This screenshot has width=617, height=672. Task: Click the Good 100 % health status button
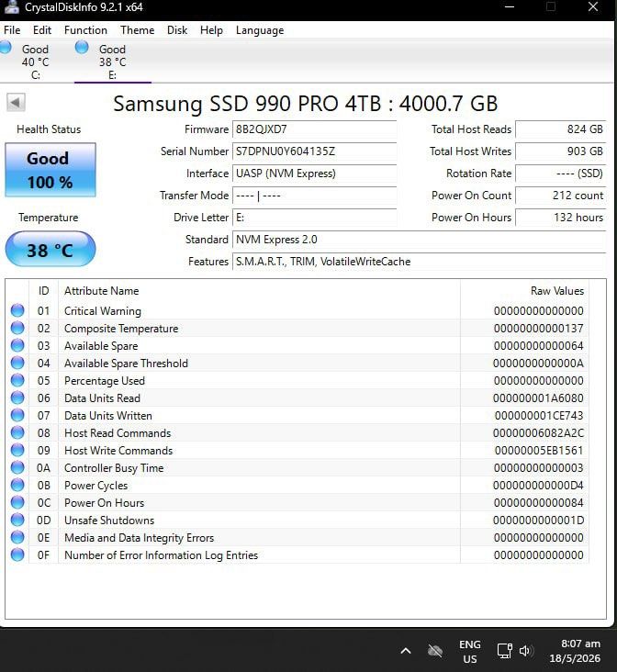point(50,170)
